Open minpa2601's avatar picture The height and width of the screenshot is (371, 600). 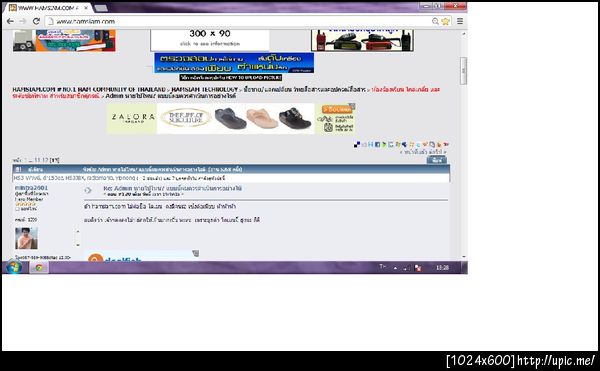[26, 238]
